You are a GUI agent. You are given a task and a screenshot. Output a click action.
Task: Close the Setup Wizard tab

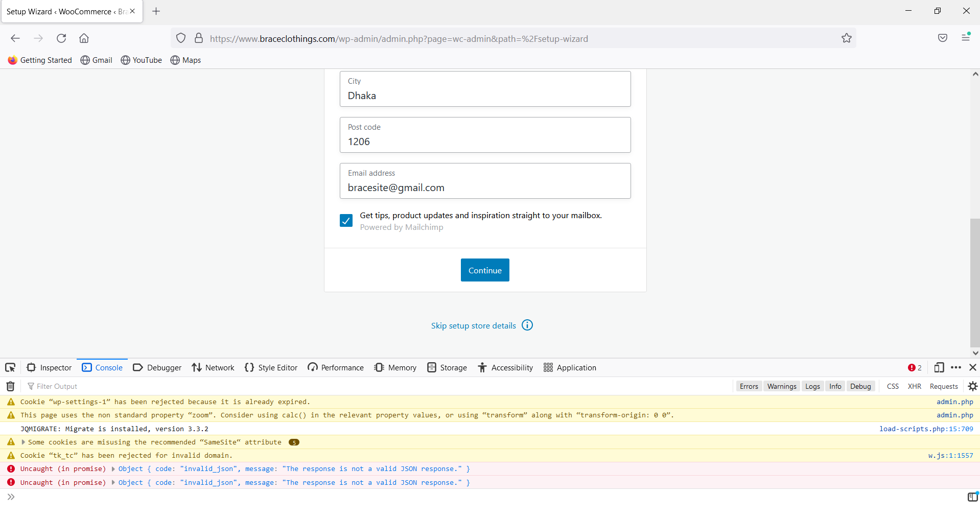(132, 11)
